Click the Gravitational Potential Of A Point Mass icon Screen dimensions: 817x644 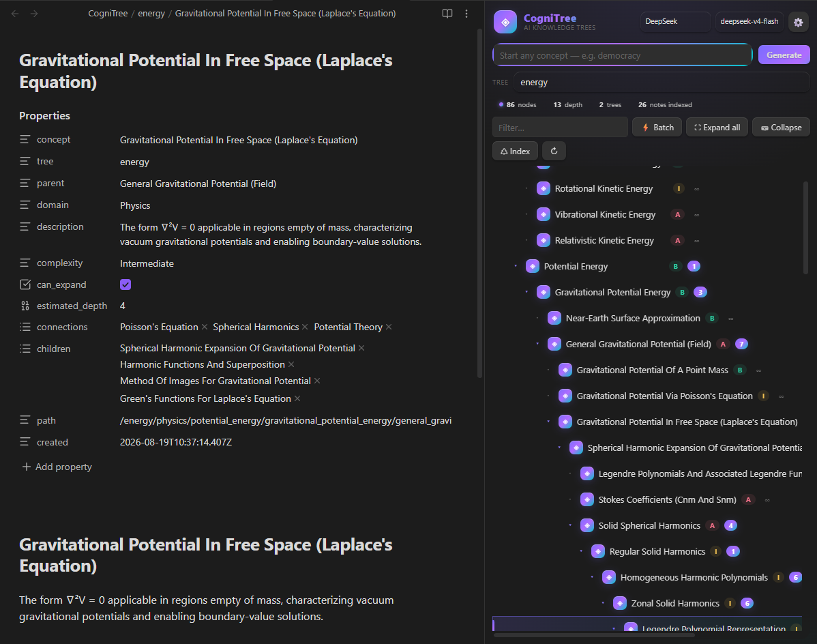point(565,370)
